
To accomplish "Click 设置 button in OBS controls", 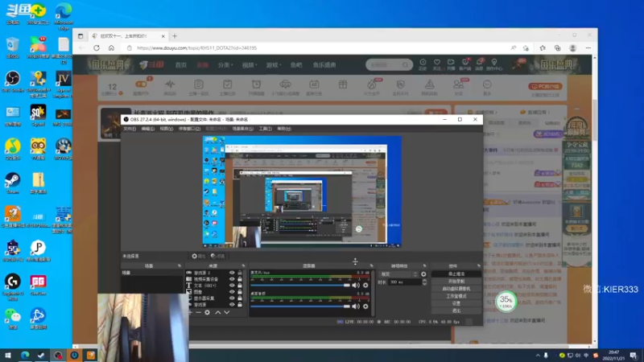I will [456, 304].
